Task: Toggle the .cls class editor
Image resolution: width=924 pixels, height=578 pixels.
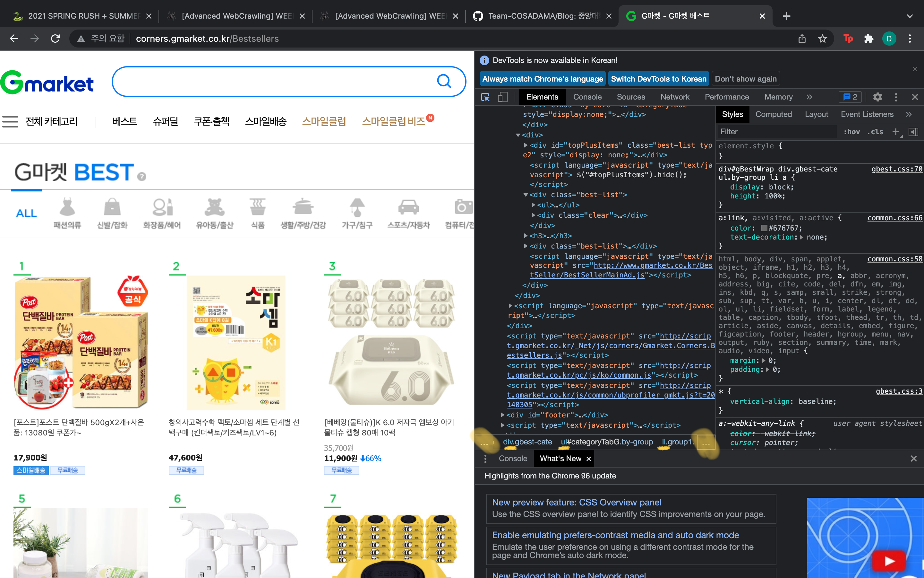Action: pos(875,132)
